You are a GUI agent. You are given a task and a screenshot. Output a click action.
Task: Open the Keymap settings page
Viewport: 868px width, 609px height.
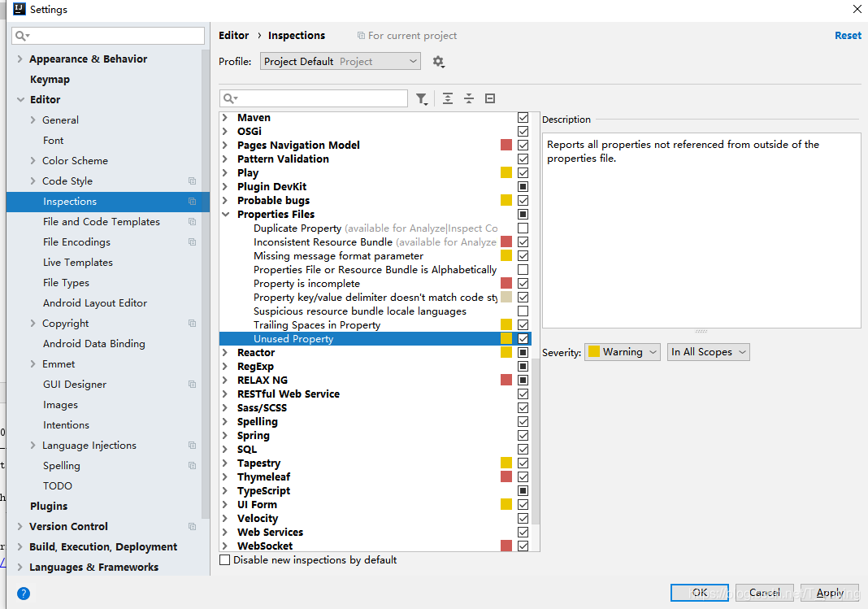(50, 79)
